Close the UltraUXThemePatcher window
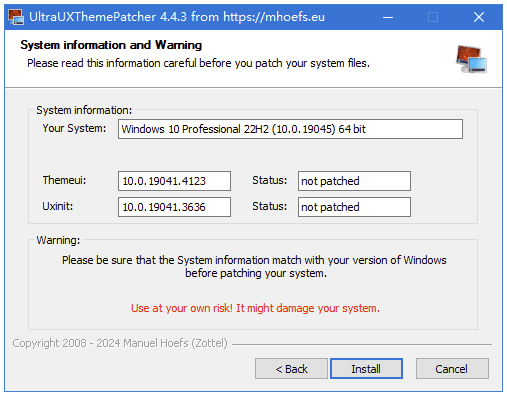This screenshot has height=396, width=507. (479, 17)
